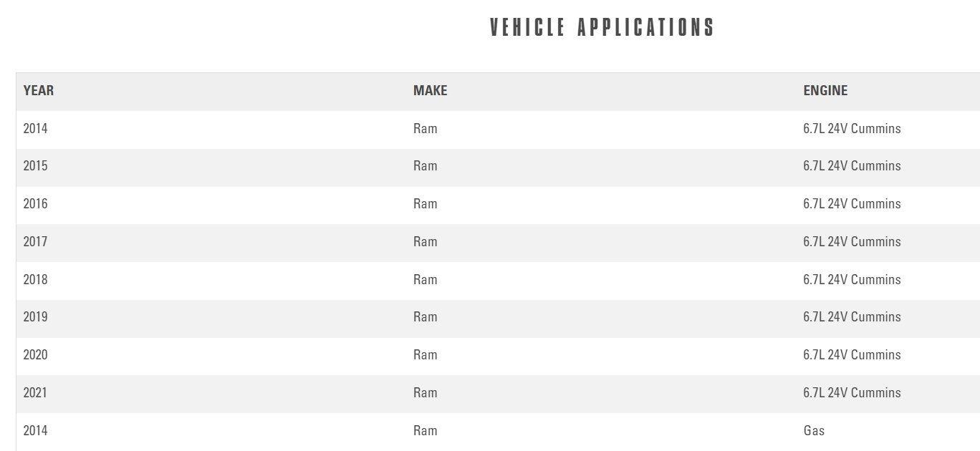Click the 2014 year in the Gas row

(35, 431)
